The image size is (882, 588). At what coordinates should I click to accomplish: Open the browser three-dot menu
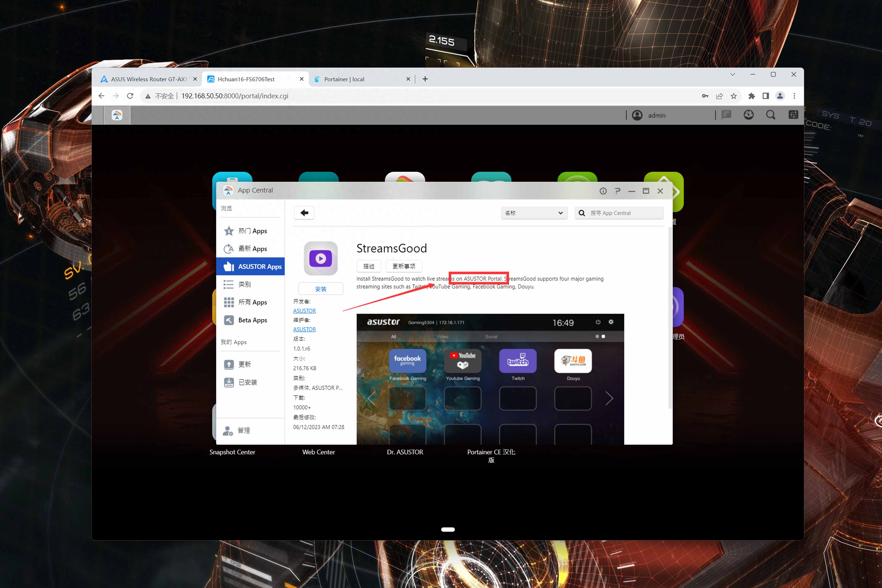pos(794,96)
